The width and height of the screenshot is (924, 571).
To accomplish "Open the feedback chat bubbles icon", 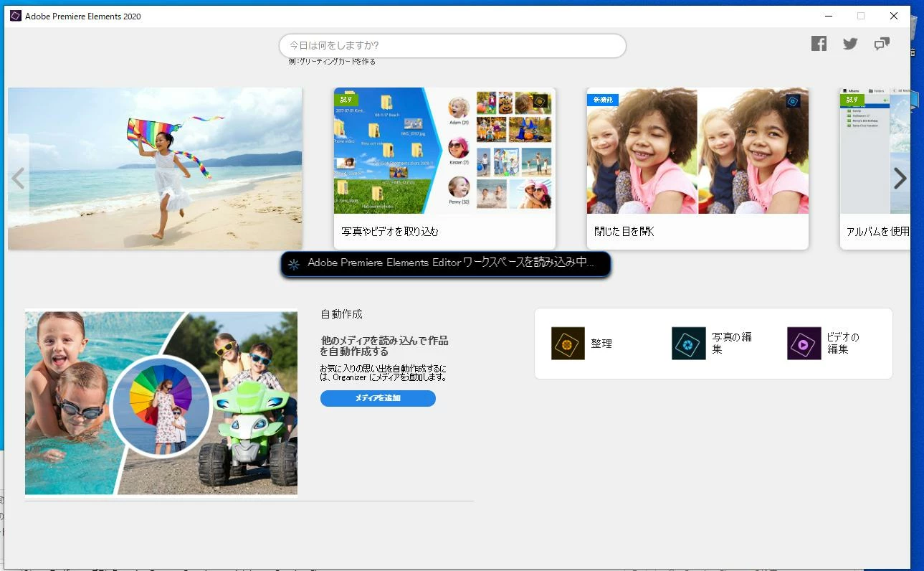I will [x=882, y=44].
